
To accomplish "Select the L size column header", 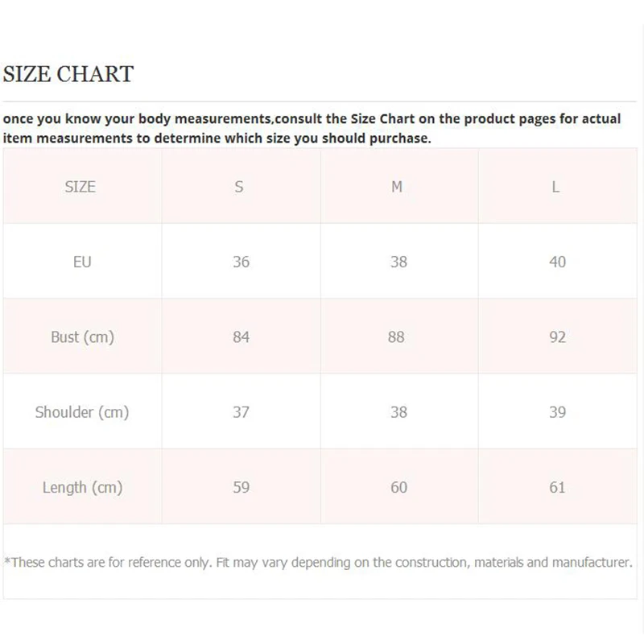I will [x=555, y=187].
